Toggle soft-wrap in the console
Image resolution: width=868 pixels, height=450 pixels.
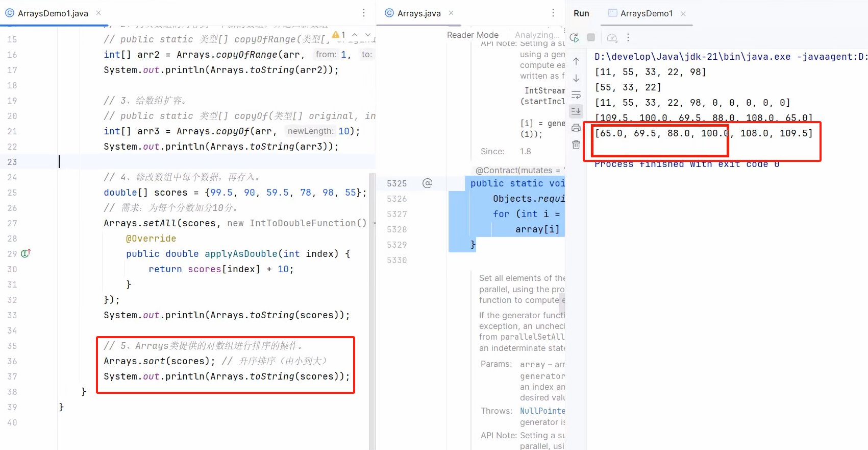576,94
